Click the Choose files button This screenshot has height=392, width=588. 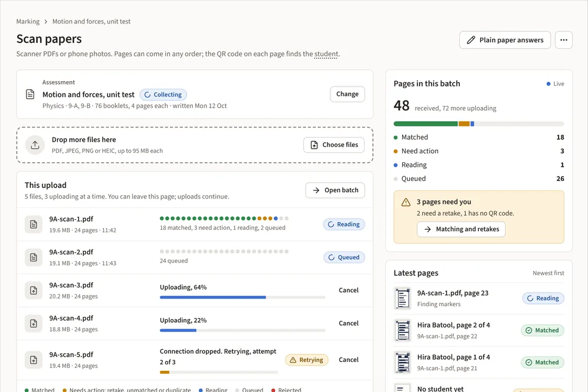(334, 145)
